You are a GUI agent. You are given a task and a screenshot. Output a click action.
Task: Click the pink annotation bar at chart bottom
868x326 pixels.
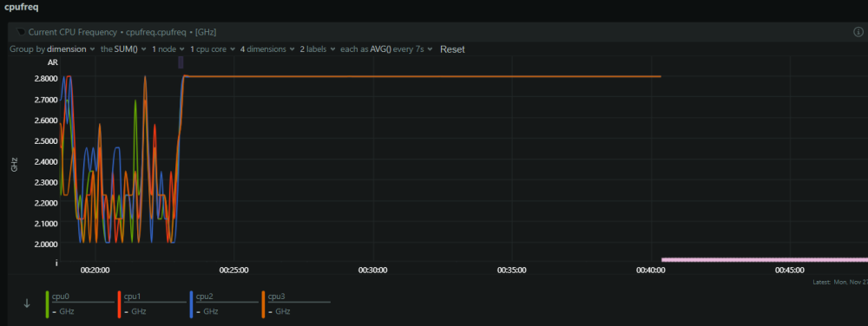[x=765, y=259]
